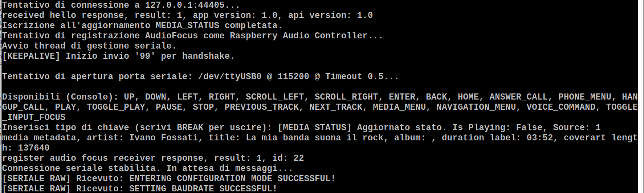Click the serial port path /dev/ttyUSB0
Screen dimensions: 644x193
[x=229, y=76]
